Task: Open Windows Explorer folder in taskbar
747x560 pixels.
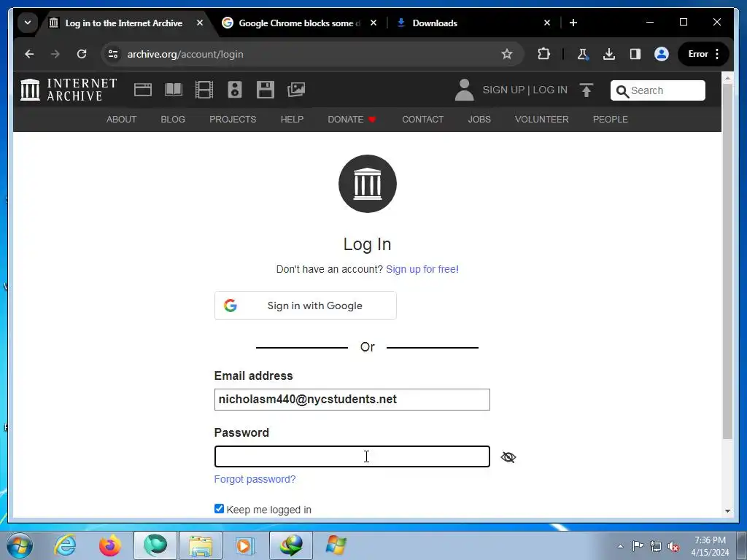Action: coord(200,545)
